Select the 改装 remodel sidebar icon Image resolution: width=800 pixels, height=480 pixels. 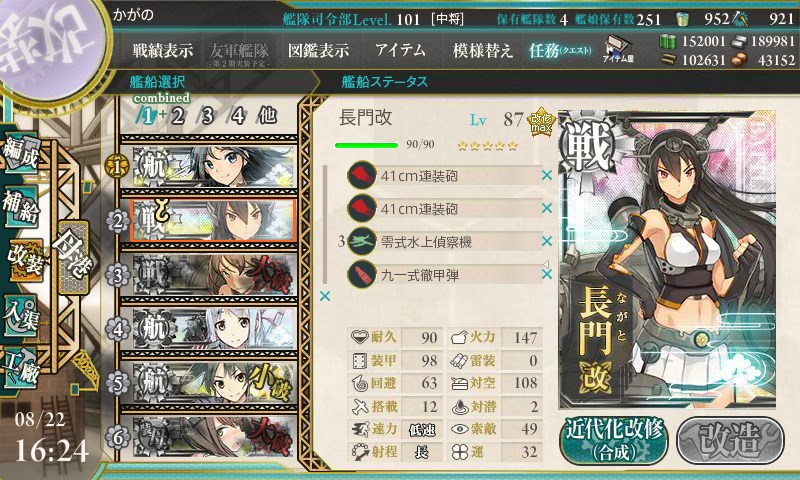click(23, 260)
